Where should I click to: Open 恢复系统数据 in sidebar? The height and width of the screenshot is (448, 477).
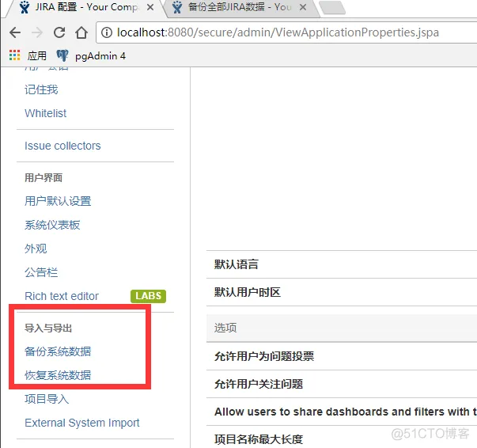coord(58,375)
